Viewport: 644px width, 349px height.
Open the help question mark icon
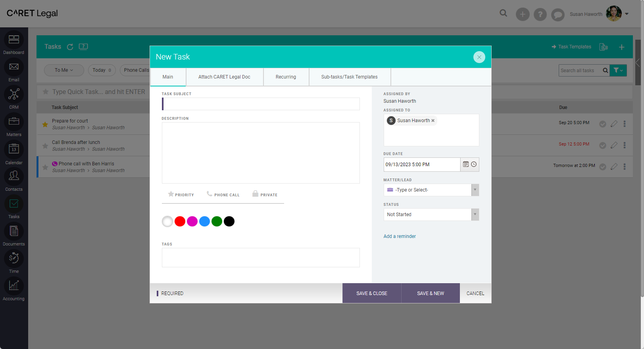click(x=540, y=15)
